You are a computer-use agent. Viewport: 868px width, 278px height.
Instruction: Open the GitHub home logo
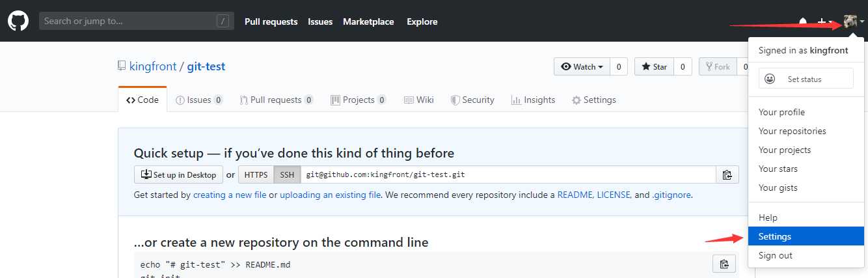click(x=18, y=21)
